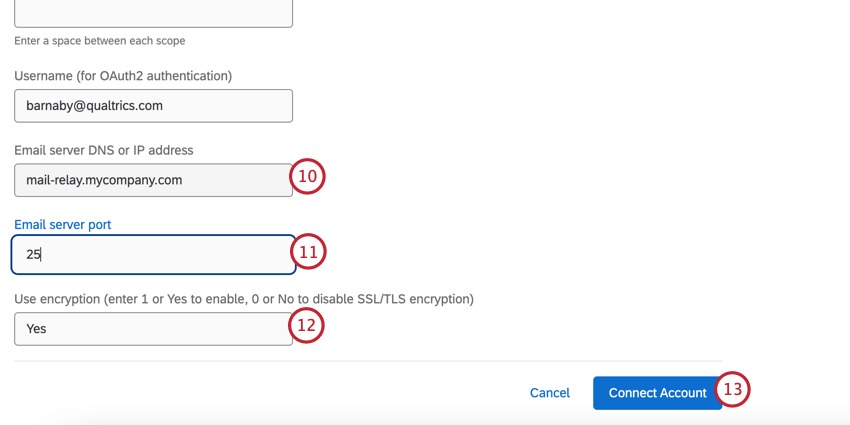Cancel the account connection dialog
The height and width of the screenshot is (425, 850).
549,393
